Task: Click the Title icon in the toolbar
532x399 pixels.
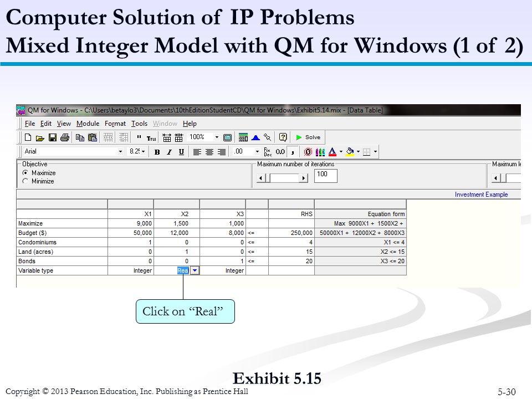Action: 151,138
